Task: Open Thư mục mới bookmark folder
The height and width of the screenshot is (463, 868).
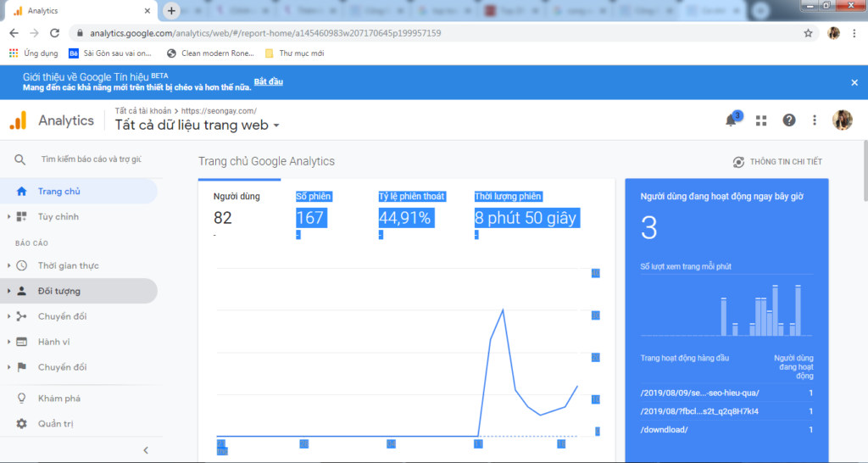Action: point(294,53)
